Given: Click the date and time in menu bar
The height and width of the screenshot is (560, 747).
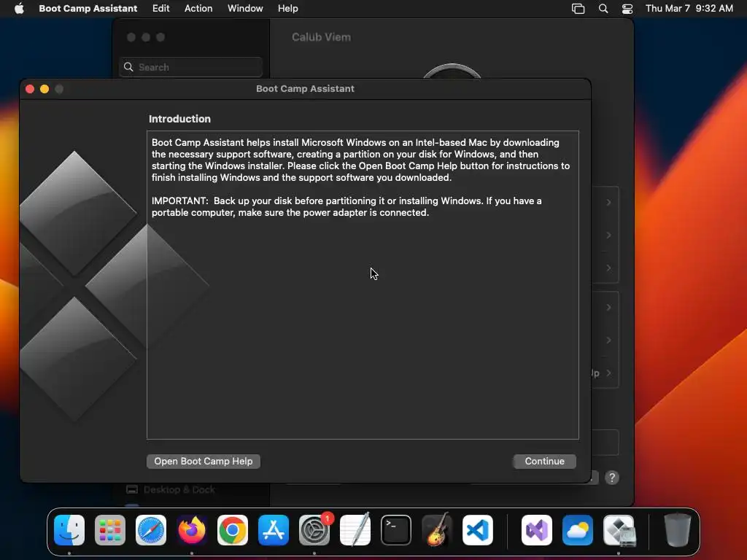Looking at the screenshot, I should click(689, 8).
